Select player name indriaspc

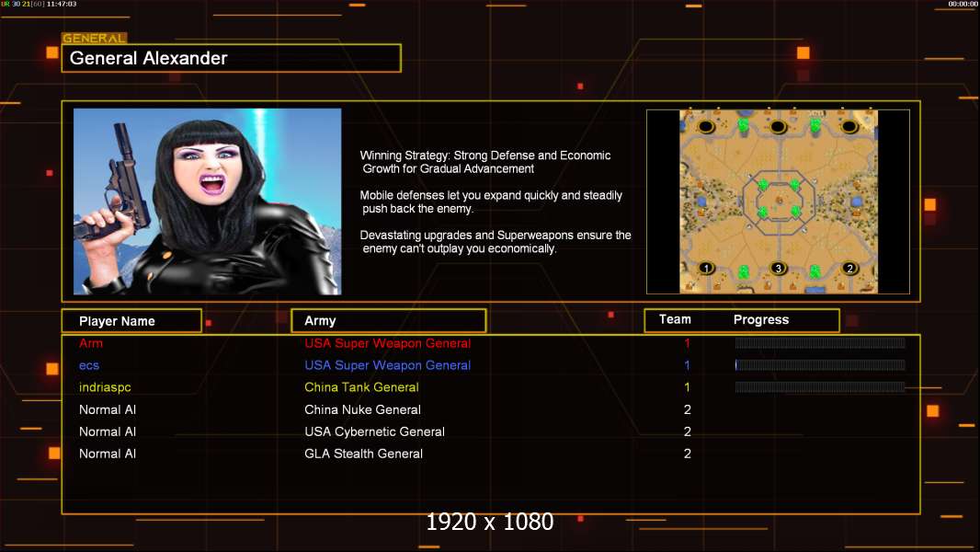point(105,387)
